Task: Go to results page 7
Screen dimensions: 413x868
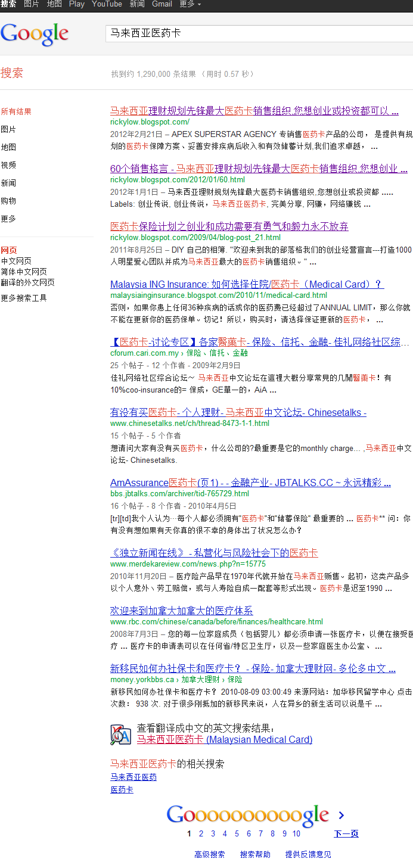Action: (260, 833)
